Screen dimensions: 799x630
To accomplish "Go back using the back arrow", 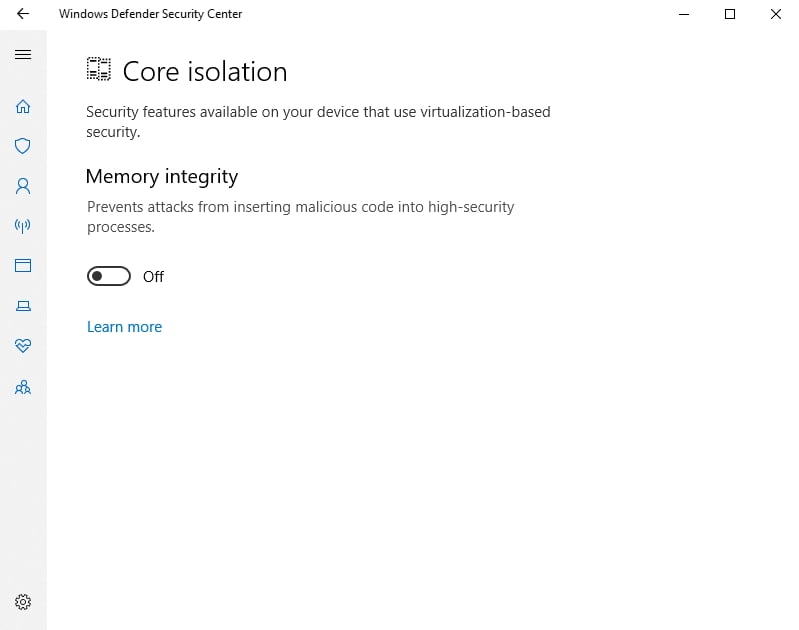I will 23,14.
